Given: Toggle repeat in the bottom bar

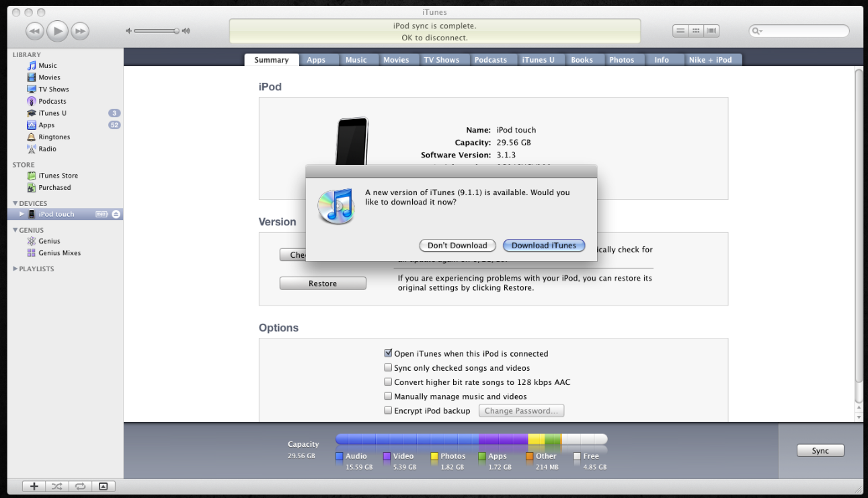Looking at the screenshot, I should click(80, 486).
